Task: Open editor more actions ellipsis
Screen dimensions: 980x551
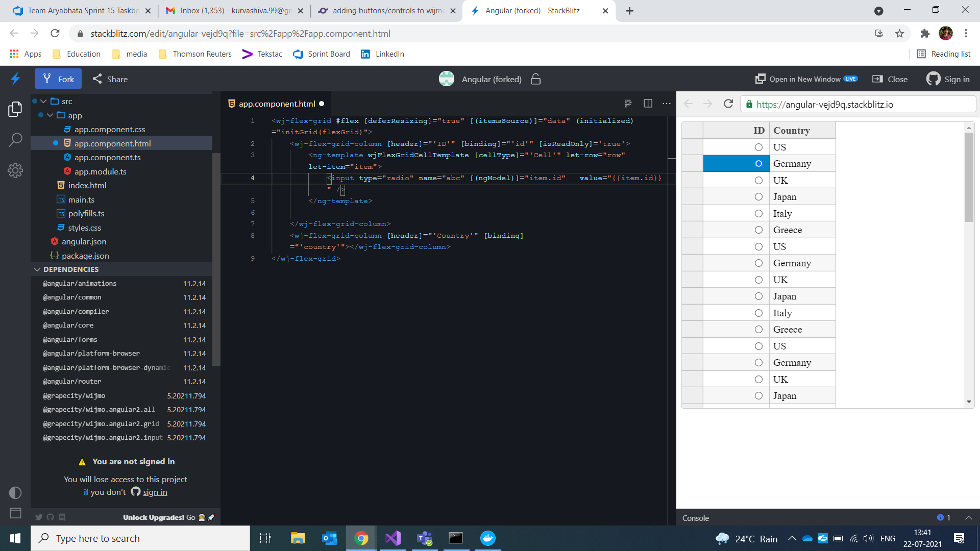Action: click(667, 104)
